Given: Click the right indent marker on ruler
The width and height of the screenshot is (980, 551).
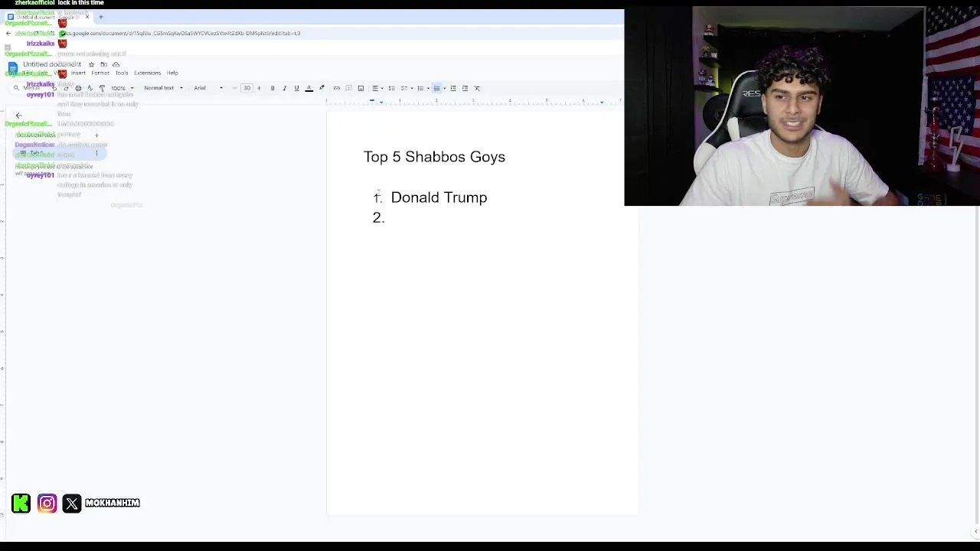Looking at the screenshot, I should click(x=602, y=102).
